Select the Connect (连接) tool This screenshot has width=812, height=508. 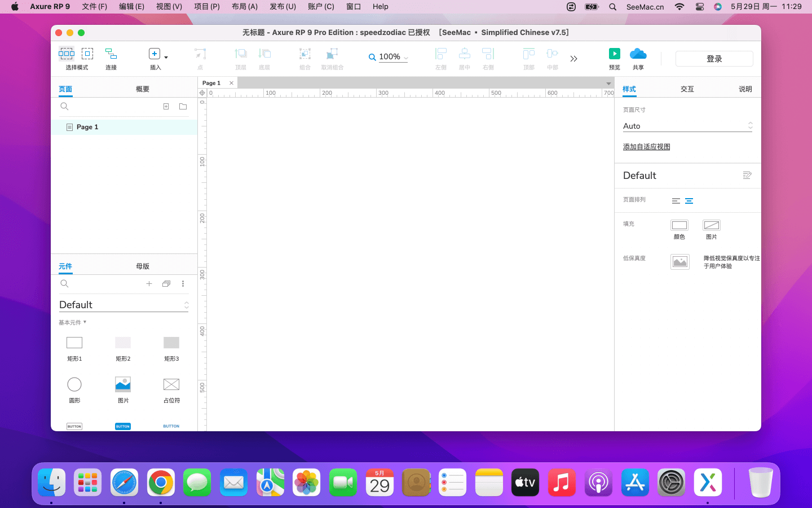[111, 54]
